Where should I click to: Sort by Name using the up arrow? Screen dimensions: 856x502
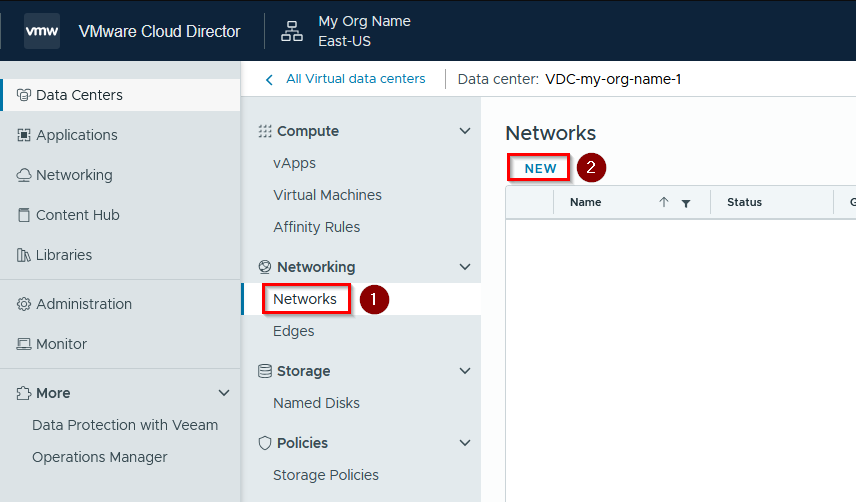pyautogui.click(x=664, y=202)
